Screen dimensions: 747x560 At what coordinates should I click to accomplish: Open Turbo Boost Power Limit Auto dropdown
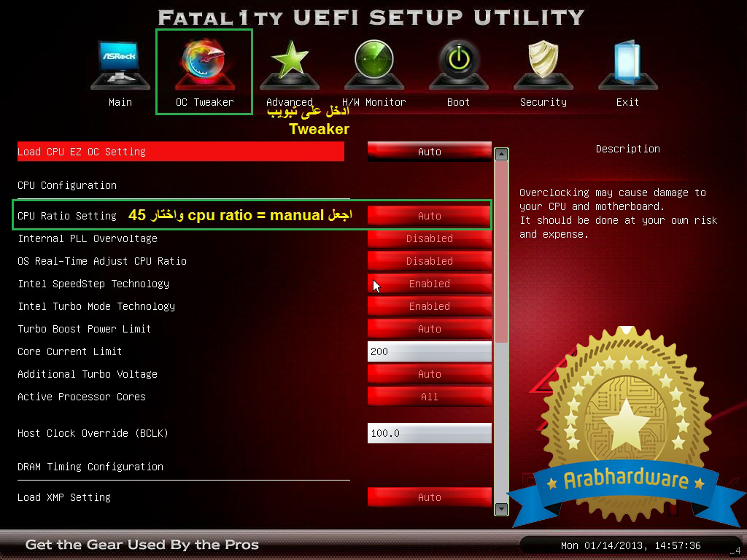click(x=429, y=329)
